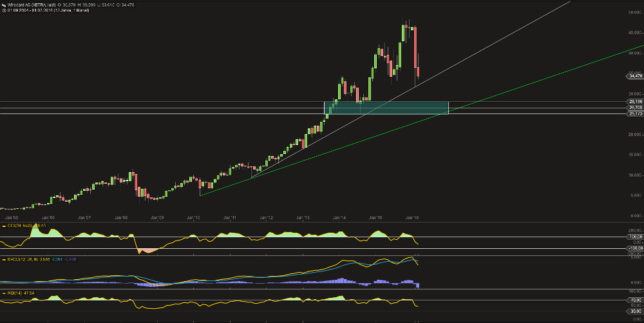Select the 26,705 horizontal line price label
Screen dimensions: 644x323
[x=635, y=108]
